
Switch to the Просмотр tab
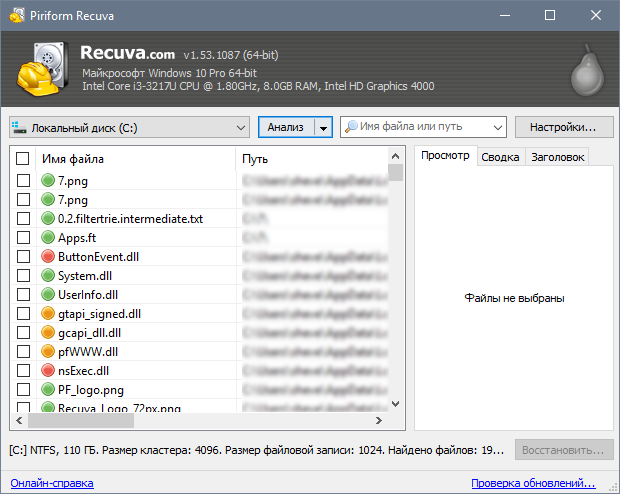pos(445,155)
